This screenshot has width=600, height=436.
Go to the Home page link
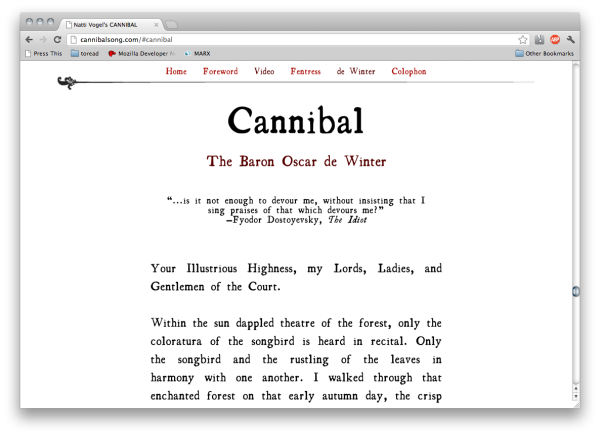point(176,72)
